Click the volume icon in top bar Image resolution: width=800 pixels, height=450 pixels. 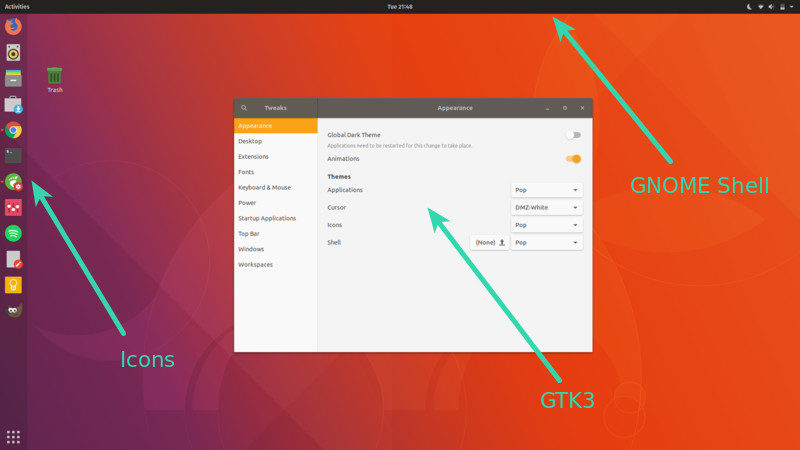(x=771, y=7)
